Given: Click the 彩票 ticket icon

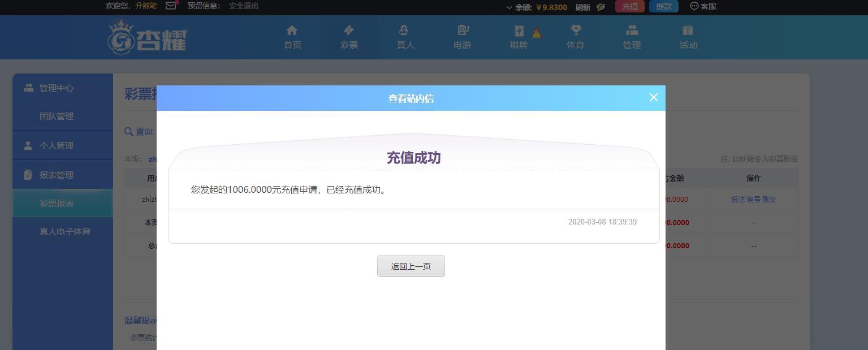Looking at the screenshot, I should pyautogui.click(x=349, y=30).
